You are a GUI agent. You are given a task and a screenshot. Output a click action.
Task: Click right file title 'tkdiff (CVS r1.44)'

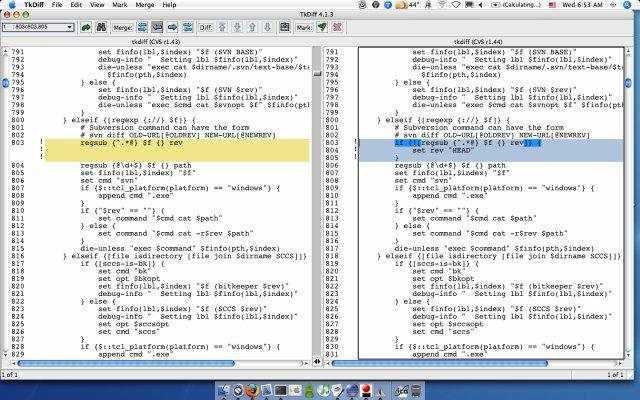click(x=478, y=42)
